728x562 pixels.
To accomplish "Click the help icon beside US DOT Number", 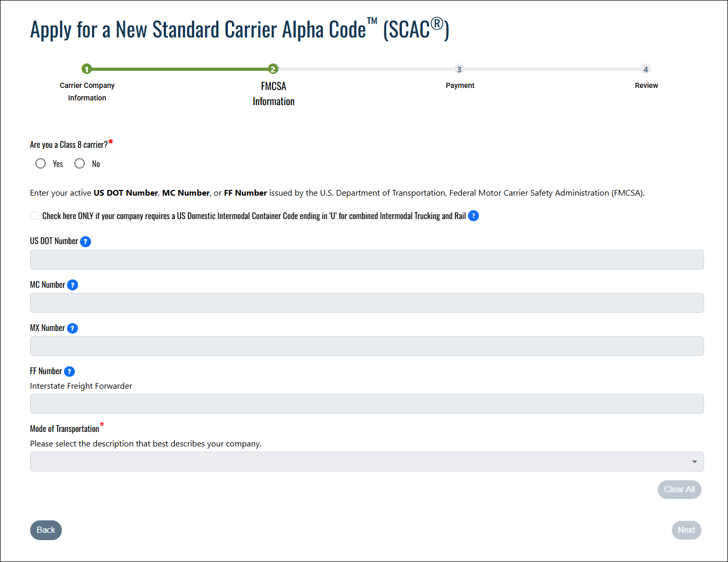I will coord(86,241).
